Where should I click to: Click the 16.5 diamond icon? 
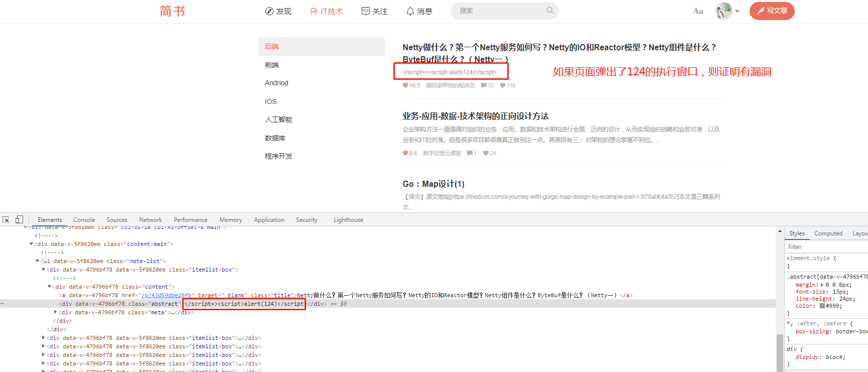(405, 85)
